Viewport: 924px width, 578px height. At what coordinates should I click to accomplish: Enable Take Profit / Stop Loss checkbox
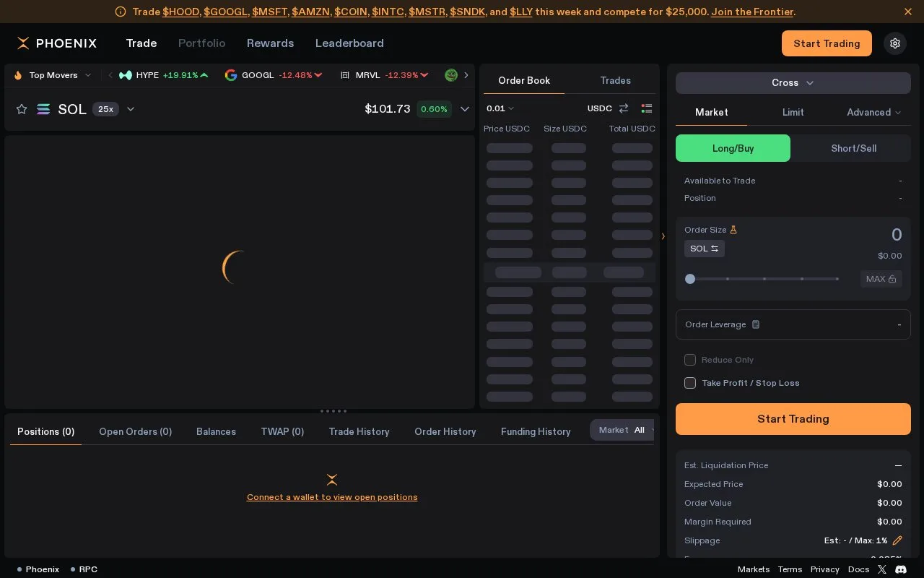point(690,383)
